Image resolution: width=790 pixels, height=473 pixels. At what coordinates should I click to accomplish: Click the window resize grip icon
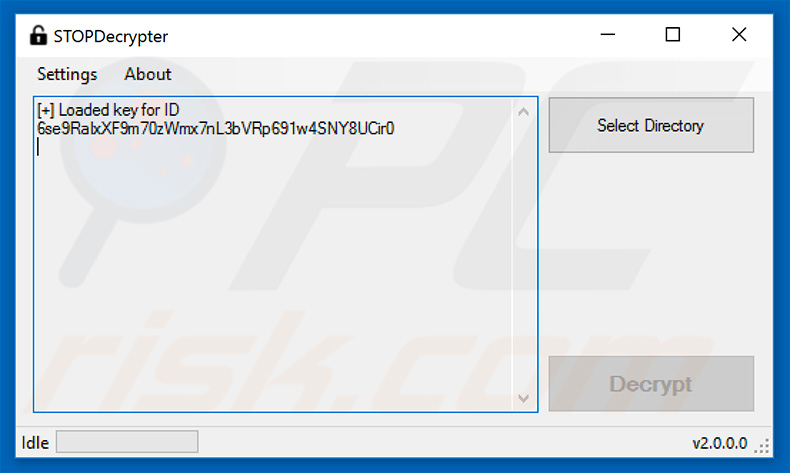762,446
